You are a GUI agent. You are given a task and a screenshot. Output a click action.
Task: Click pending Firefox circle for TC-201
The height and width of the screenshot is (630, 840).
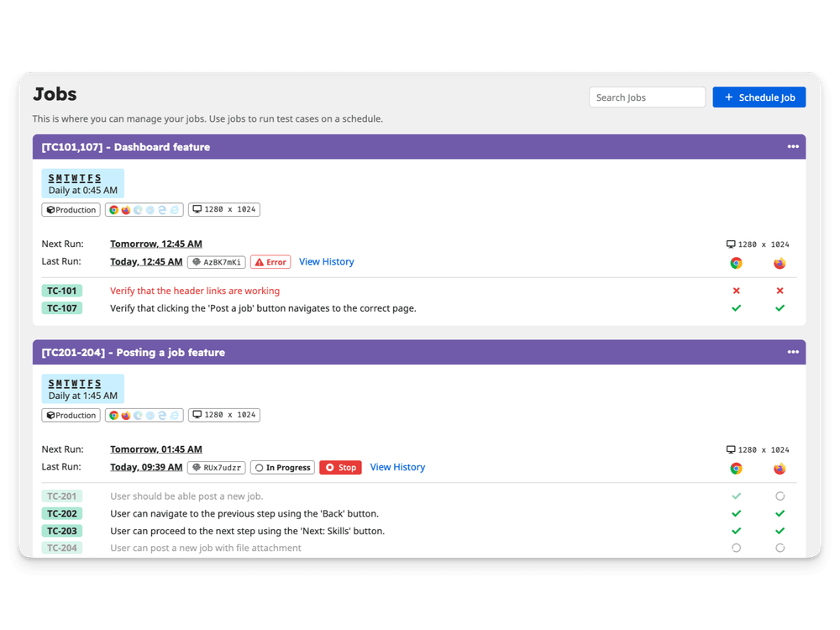(x=780, y=496)
